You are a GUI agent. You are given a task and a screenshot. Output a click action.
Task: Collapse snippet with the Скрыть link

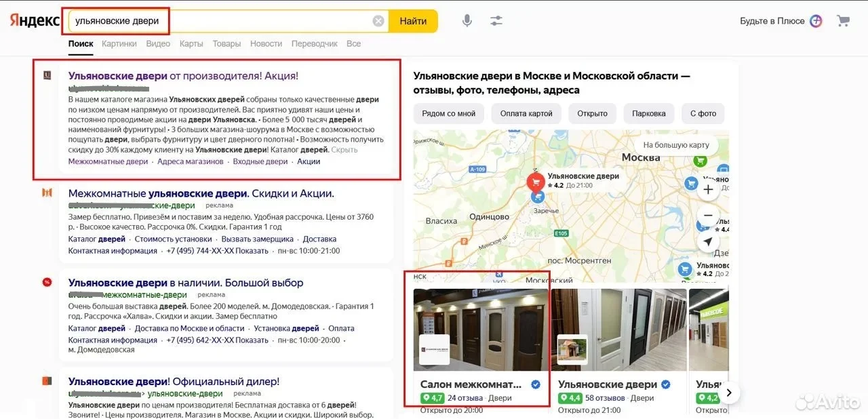344,149
